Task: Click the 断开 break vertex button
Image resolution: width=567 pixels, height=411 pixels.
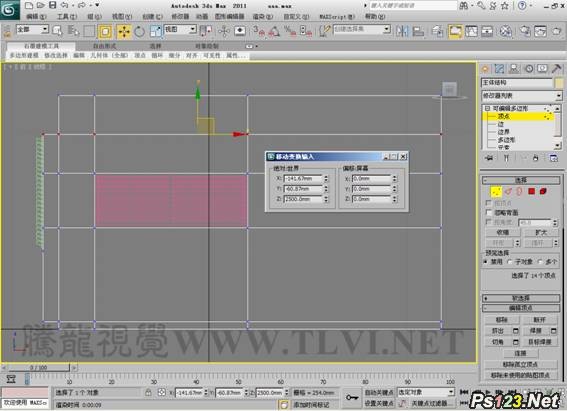Action: click(x=539, y=320)
